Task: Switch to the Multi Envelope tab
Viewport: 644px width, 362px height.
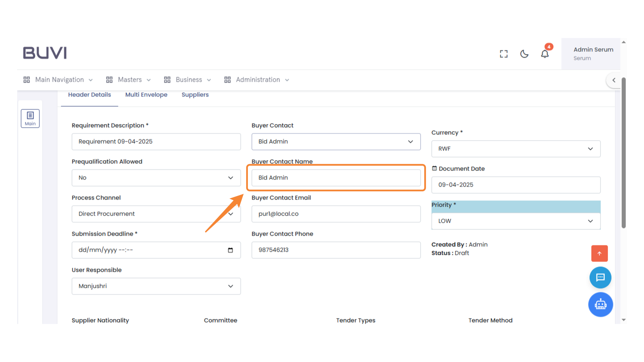Action: point(146,95)
